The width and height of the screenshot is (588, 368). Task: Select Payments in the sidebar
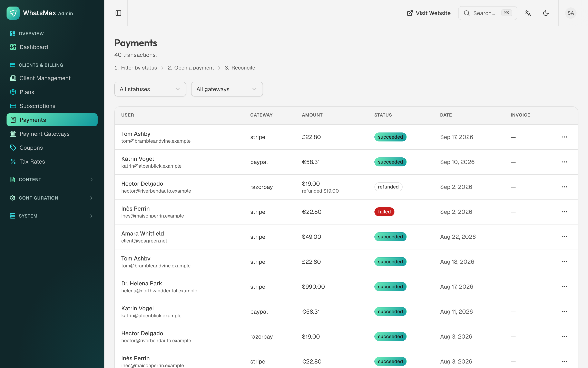pyautogui.click(x=52, y=120)
